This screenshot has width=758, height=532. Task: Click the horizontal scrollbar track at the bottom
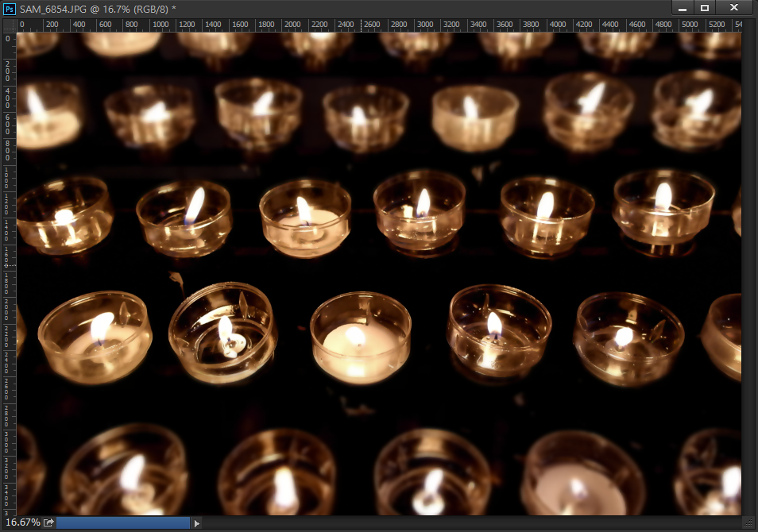coord(469,522)
